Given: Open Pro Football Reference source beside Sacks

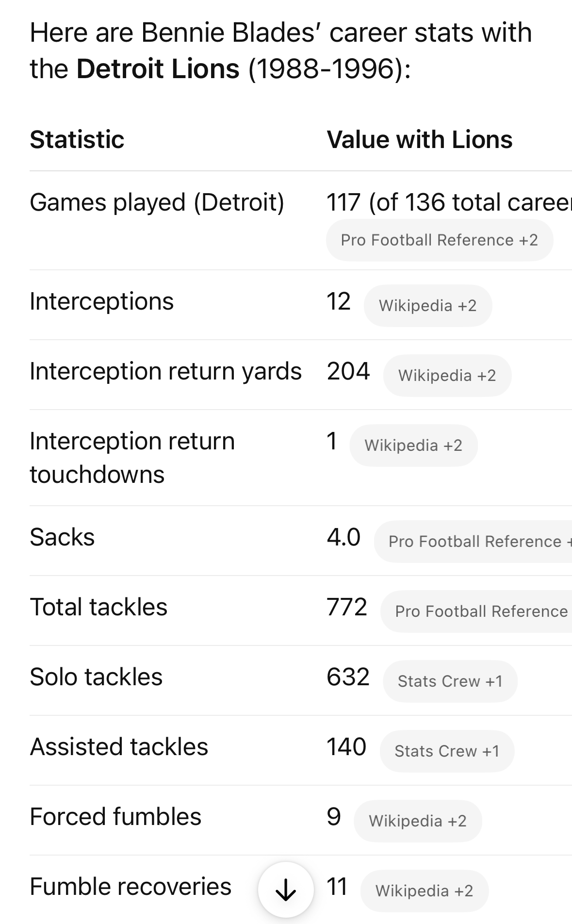Looking at the screenshot, I should click(x=474, y=542).
